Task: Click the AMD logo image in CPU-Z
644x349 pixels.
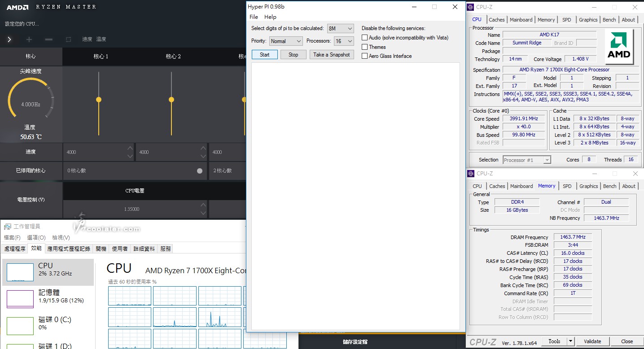Action: (619, 47)
